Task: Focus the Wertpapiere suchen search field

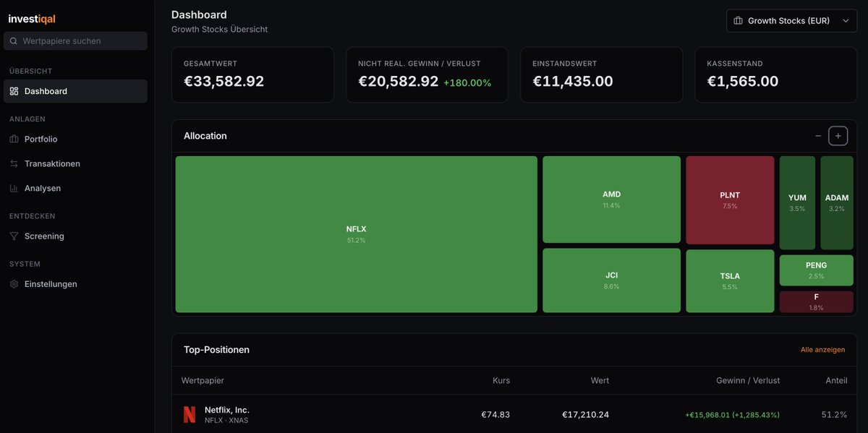Action: click(75, 41)
